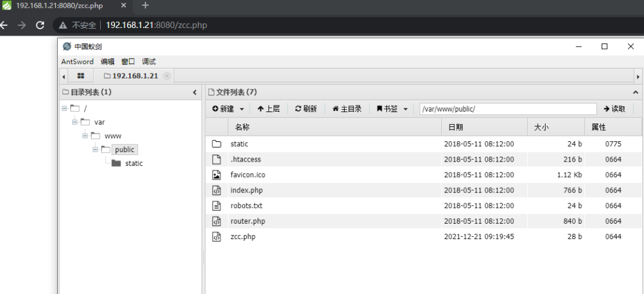
Task: Select the zcc.php file name
Action: (243, 237)
